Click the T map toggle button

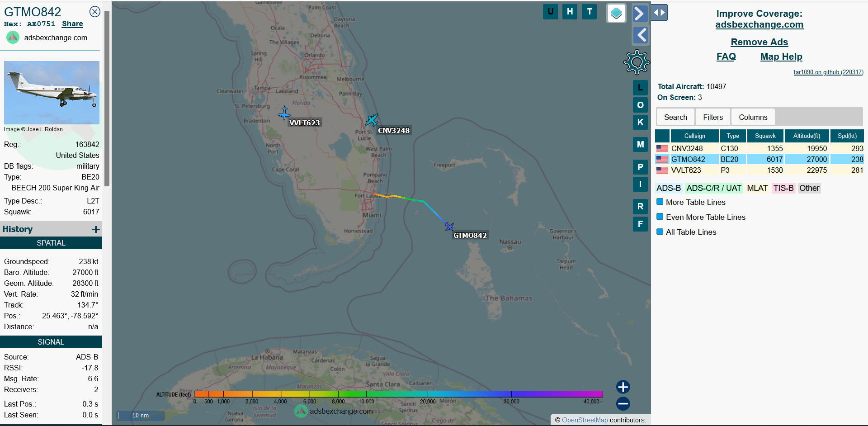click(590, 12)
